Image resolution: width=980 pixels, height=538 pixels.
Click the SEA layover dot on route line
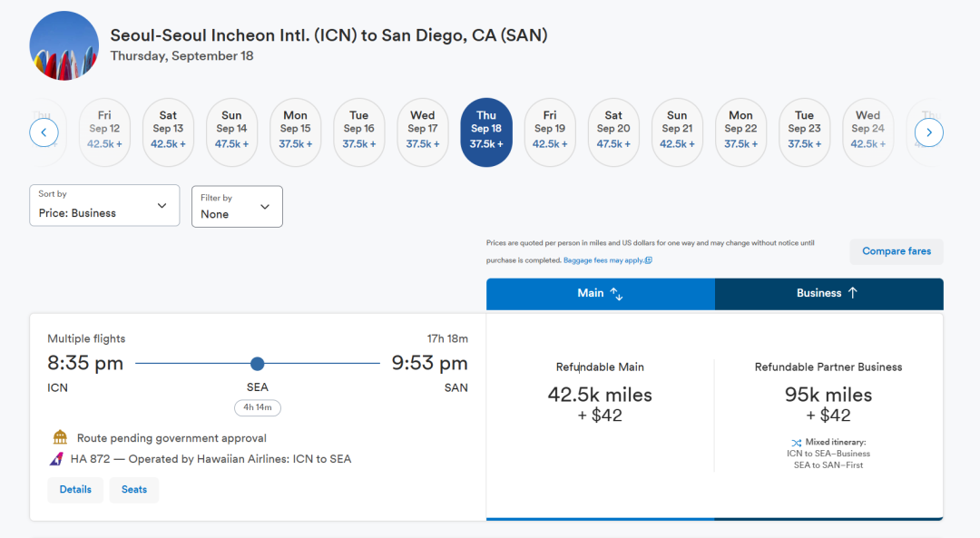(x=257, y=364)
